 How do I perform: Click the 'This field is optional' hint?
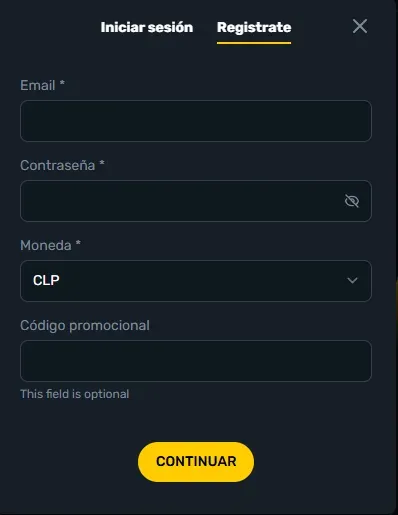tap(75, 394)
